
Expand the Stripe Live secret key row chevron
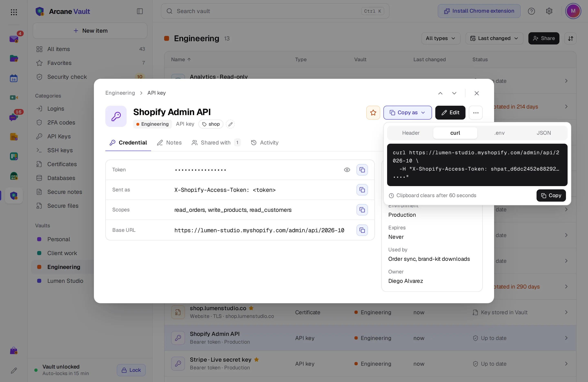pyautogui.click(x=566, y=364)
